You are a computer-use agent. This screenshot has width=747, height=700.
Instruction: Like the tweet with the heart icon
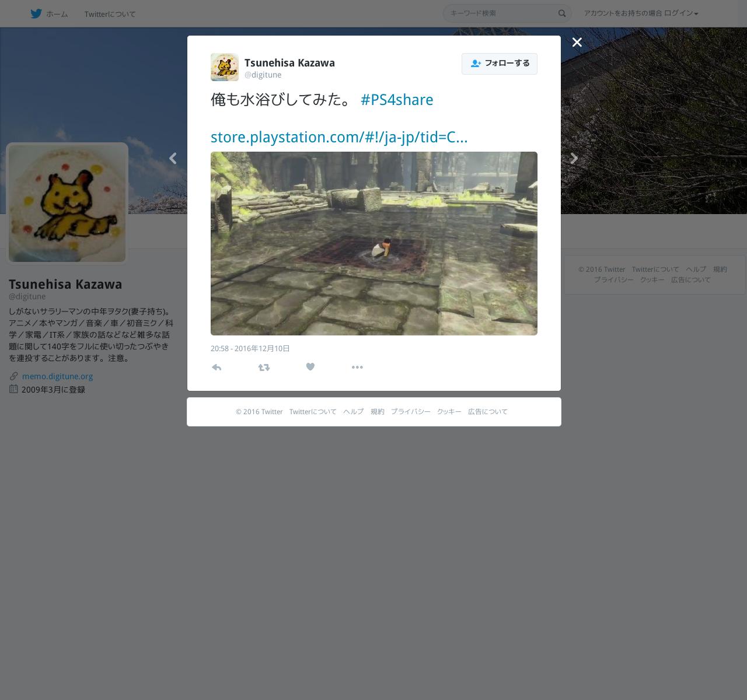[x=310, y=367]
